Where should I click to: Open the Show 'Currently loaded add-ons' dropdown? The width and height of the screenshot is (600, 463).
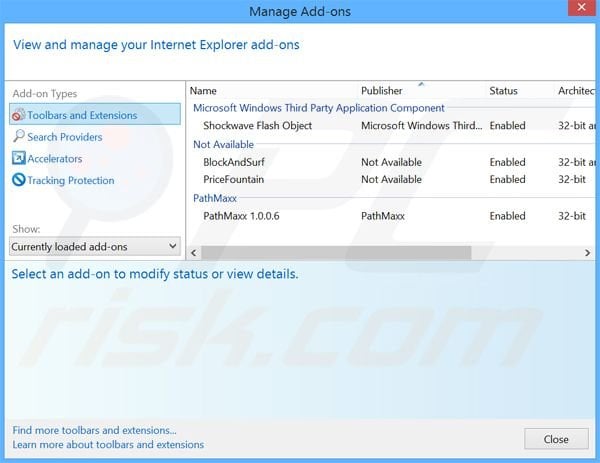95,246
